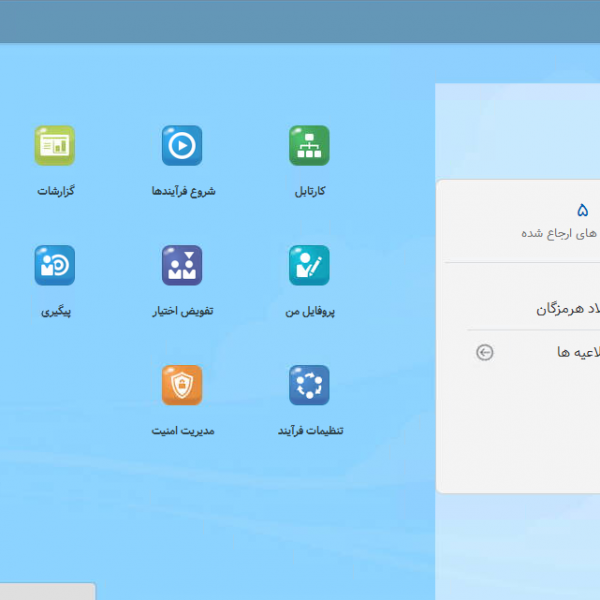The height and width of the screenshot is (600, 600).
Task: Open تنظیمات فرآیند cycle icon
Action: point(309,385)
